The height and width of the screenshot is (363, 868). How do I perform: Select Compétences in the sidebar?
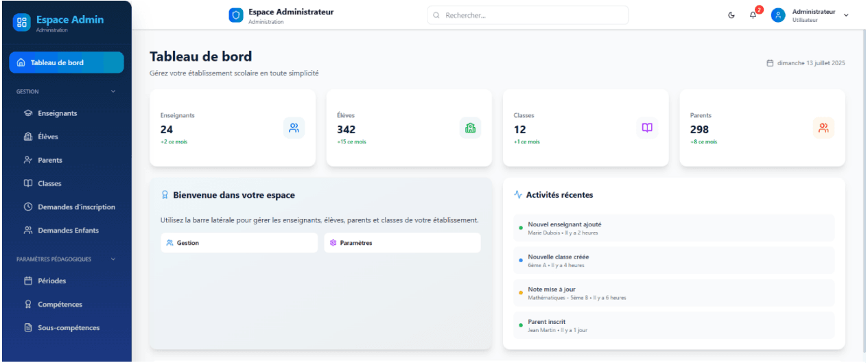60,304
